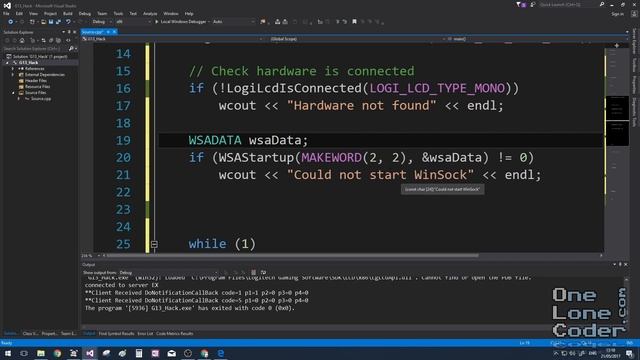The height and width of the screenshot is (360, 640).
Task: Open the G13_Hack project scope dropdown
Action: point(171,39)
